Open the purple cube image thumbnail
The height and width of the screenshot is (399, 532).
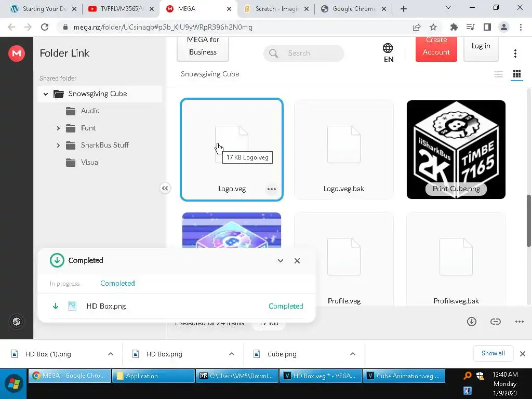click(231, 230)
